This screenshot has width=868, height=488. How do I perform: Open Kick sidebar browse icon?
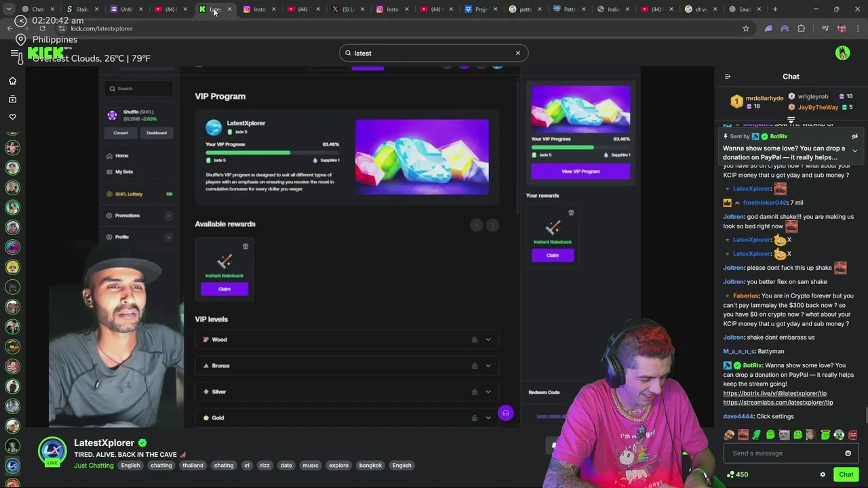pyautogui.click(x=12, y=99)
